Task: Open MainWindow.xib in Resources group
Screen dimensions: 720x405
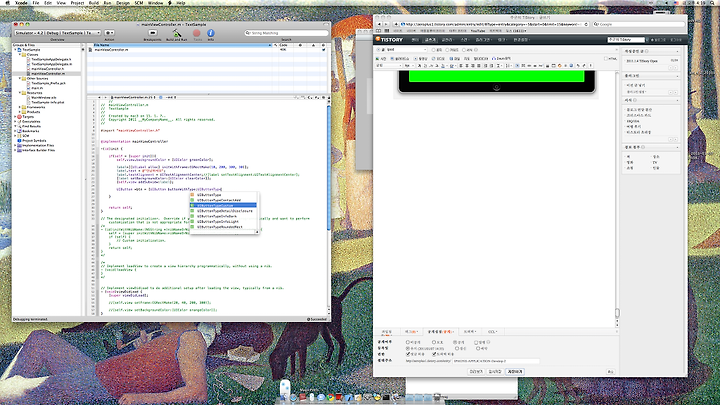Action: coord(44,97)
